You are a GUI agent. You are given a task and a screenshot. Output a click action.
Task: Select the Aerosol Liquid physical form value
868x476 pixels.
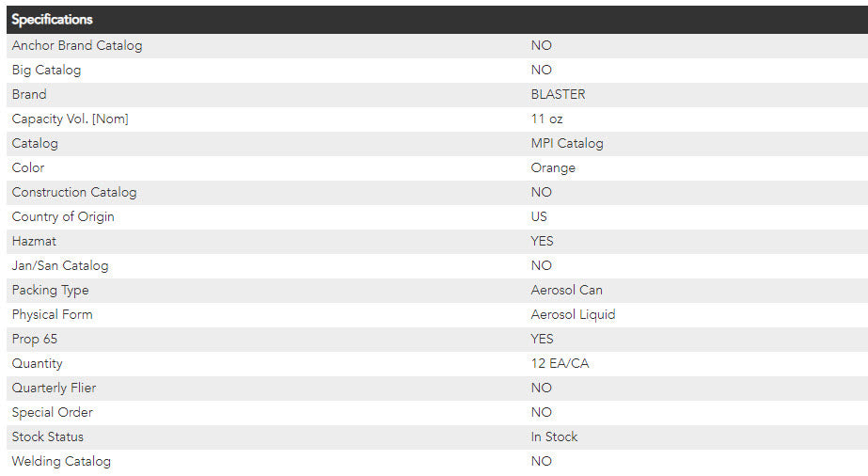(573, 314)
